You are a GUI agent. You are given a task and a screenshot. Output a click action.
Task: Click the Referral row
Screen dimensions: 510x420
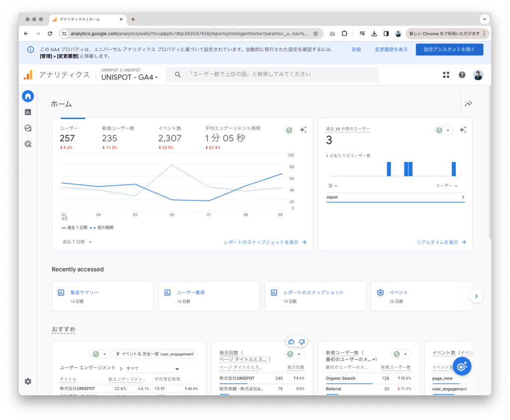(x=368, y=389)
